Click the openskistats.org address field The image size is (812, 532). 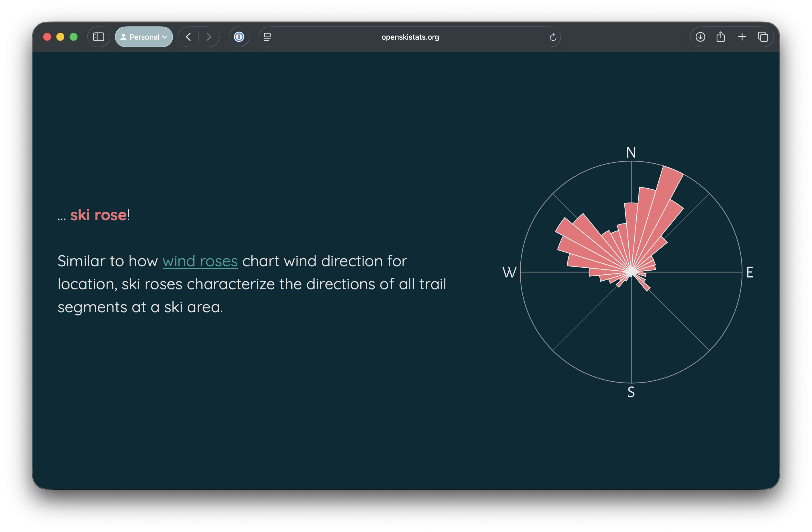click(410, 37)
